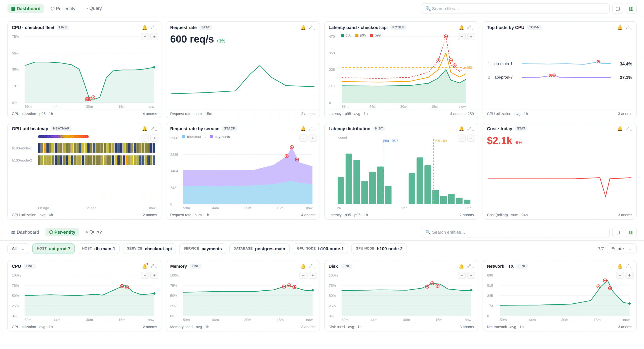The width and height of the screenshot is (644, 349).
Task: Zoom in on GPU util heatmap
Action: pos(154,138)
